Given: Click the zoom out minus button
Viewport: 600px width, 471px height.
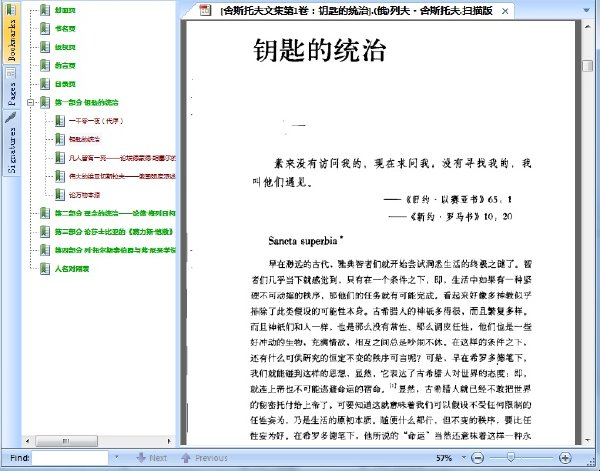Looking at the screenshot, I should [477, 458].
